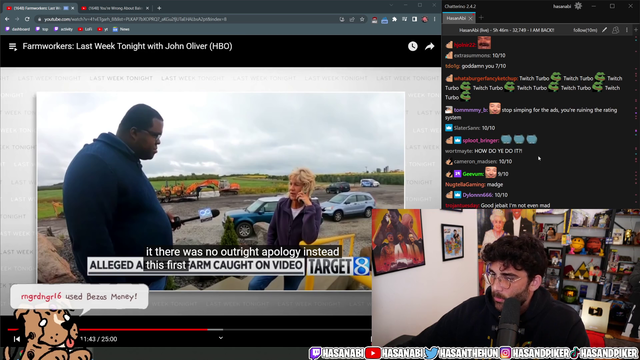Open a new Chrome tab
Viewport: 640px width, 360px height.
click(159, 8)
